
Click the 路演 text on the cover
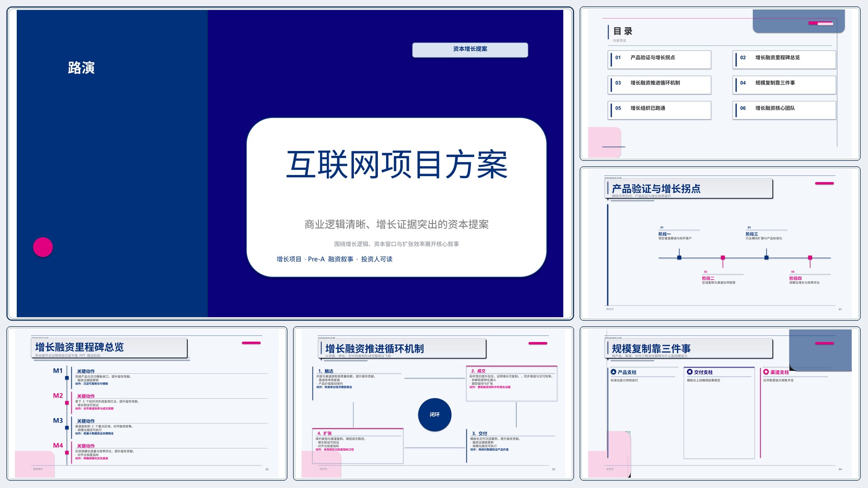click(81, 68)
